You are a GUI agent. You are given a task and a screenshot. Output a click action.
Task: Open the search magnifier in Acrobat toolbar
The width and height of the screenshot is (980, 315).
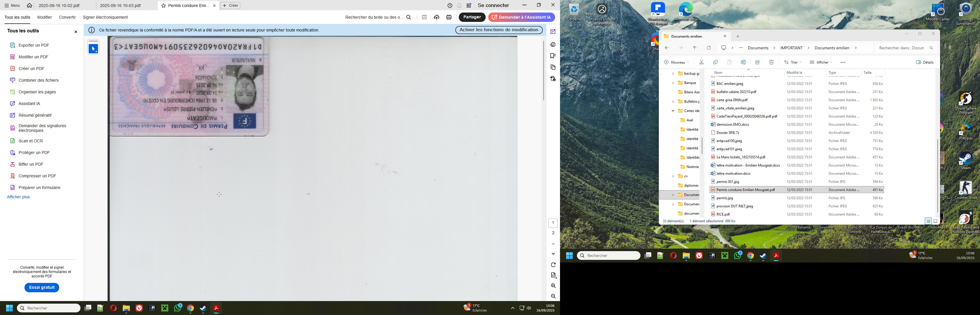pyautogui.click(x=409, y=17)
